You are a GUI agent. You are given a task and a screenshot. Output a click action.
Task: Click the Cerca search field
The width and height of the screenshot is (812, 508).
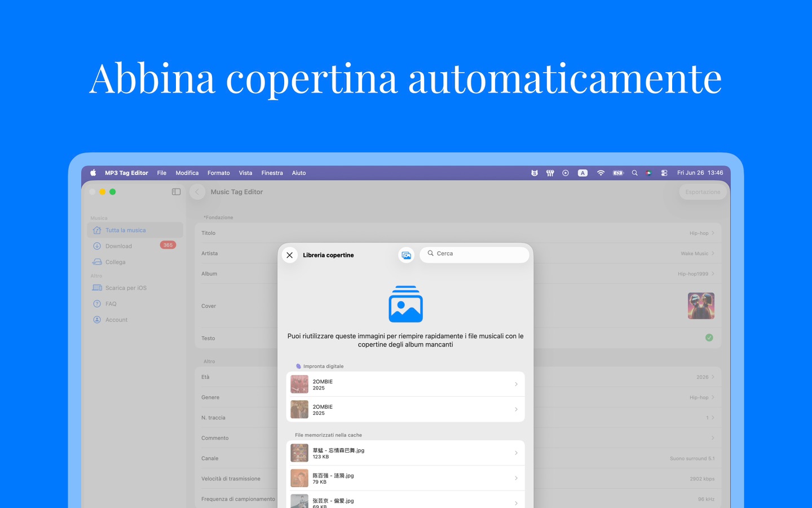click(474, 254)
